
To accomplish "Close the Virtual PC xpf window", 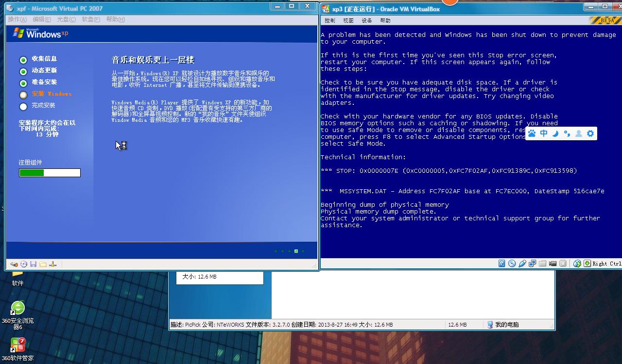I will coord(308,6).
